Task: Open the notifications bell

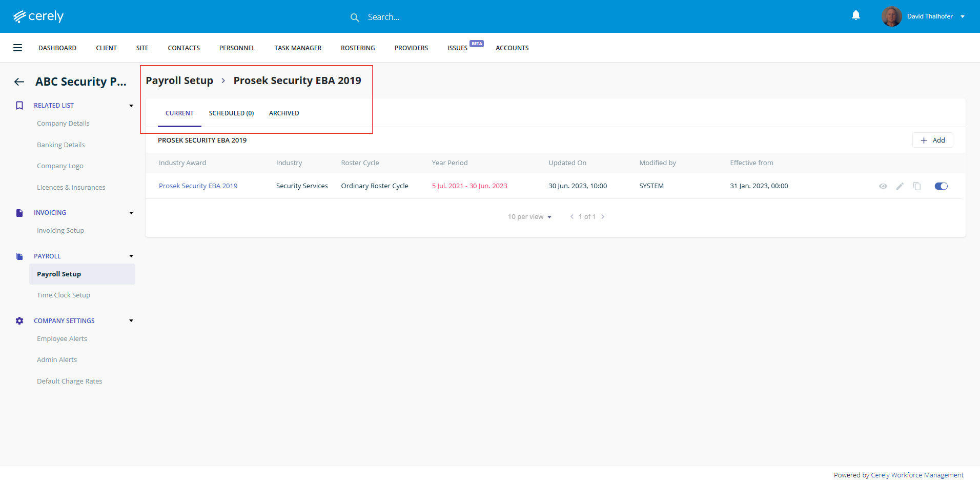Action: coord(856,15)
